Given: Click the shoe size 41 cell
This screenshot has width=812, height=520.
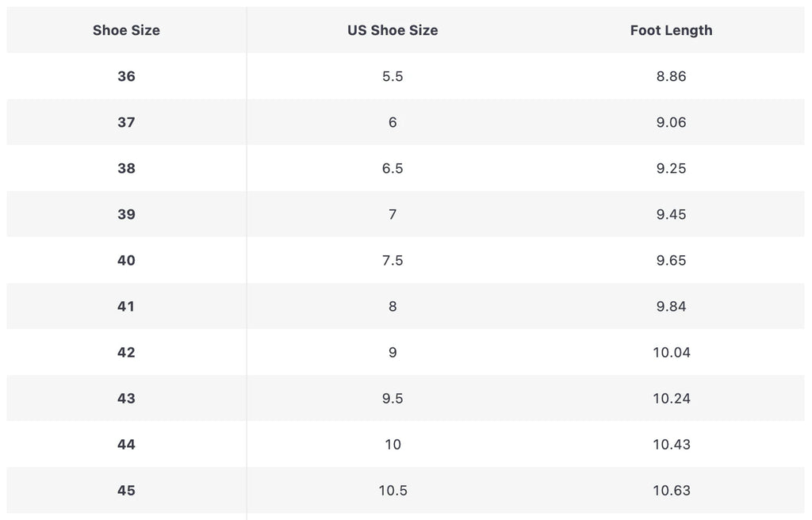Looking at the screenshot, I should coord(126,306).
